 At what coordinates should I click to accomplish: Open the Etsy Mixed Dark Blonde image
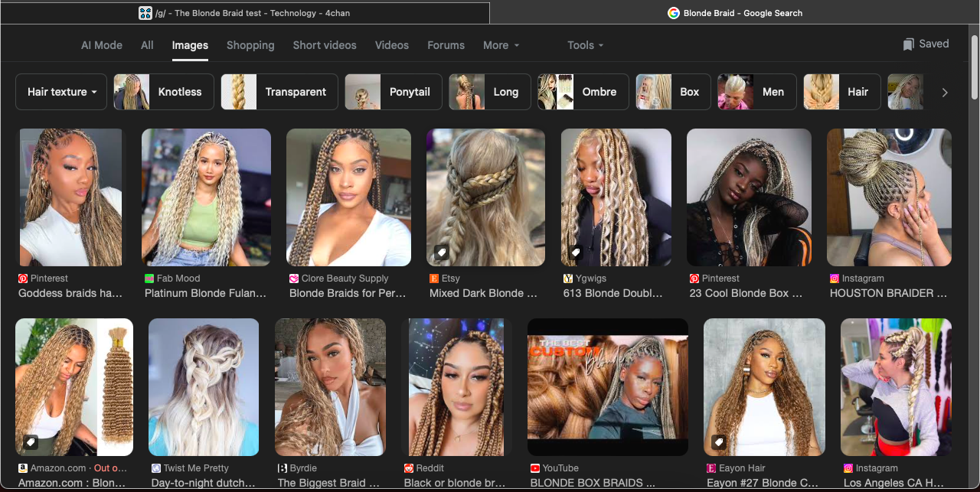click(x=485, y=197)
